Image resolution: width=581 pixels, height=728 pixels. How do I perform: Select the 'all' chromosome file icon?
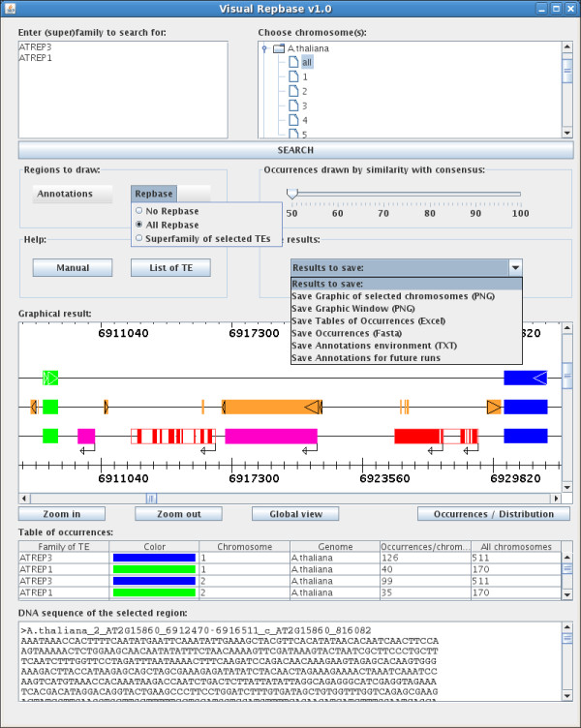[x=293, y=62]
